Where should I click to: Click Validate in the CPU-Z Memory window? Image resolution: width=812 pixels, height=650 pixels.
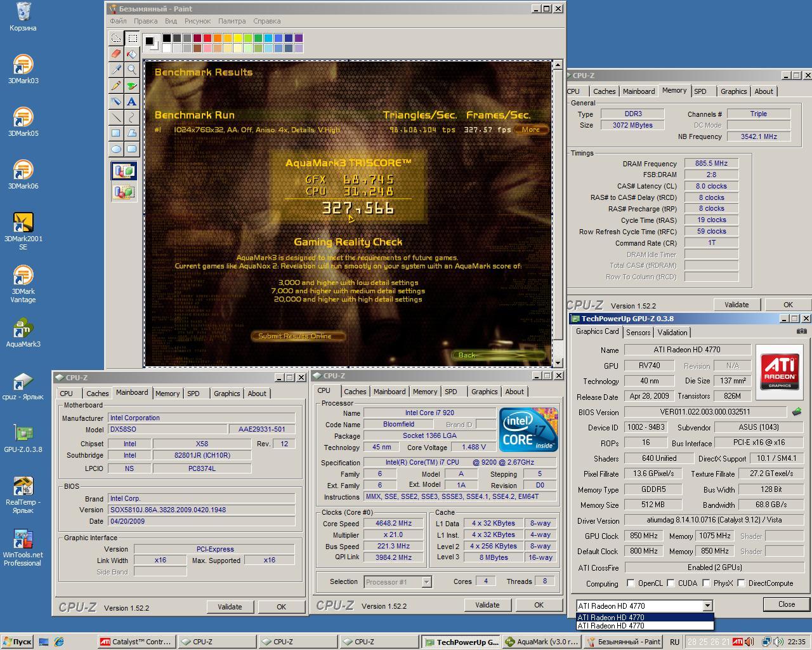click(x=737, y=305)
